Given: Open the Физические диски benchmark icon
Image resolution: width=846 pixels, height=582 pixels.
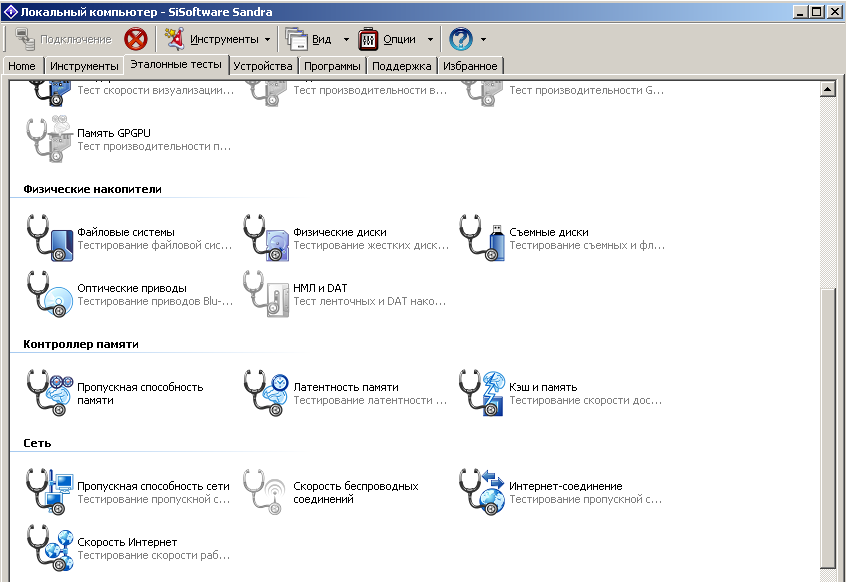Looking at the screenshot, I should (x=265, y=238).
